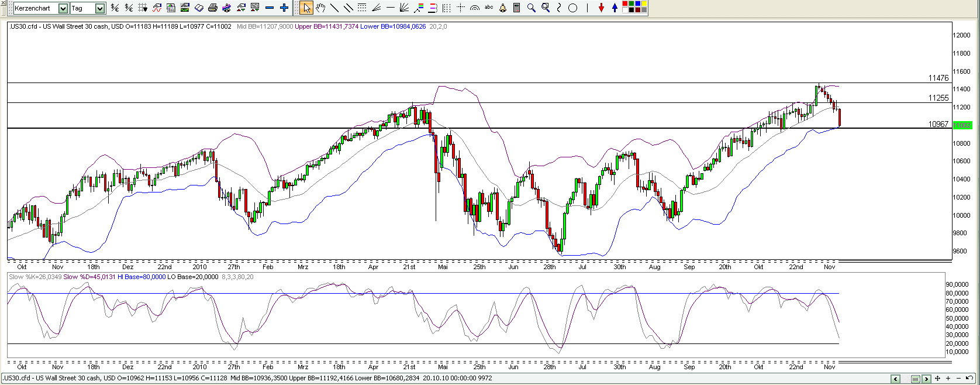Select the Gann fan tool
Image resolution: width=980 pixels, height=385 pixels.
coord(404,8)
